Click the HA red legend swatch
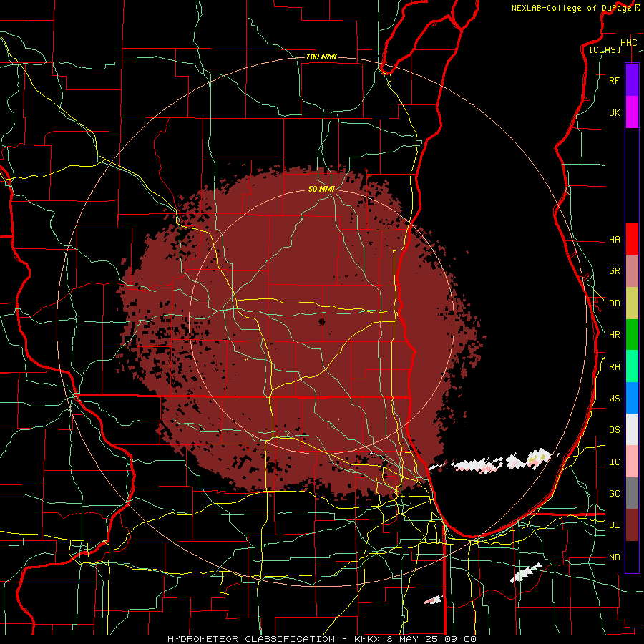Viewport: 644px width, 644px height. [632, 239]
